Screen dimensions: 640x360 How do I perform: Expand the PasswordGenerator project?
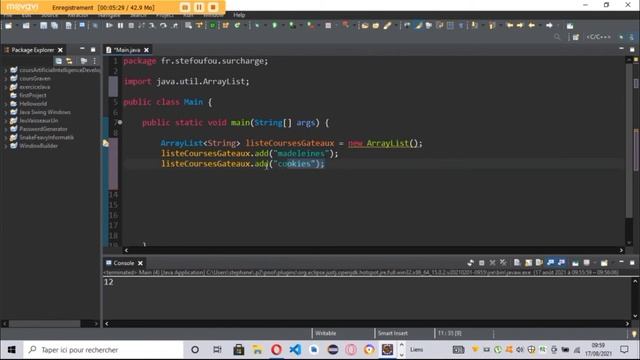[x=5, y=129]
